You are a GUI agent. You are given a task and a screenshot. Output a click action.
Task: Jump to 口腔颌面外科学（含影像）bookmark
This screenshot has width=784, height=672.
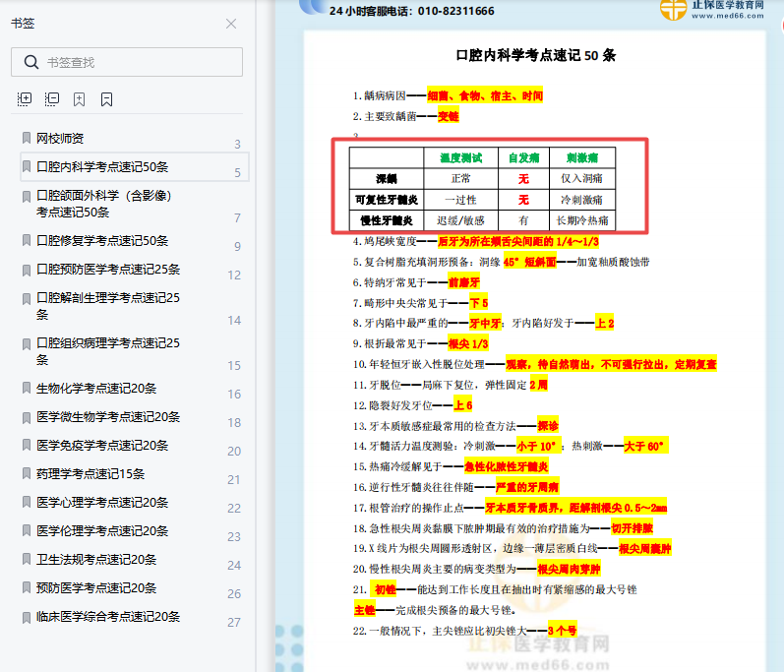(x=103, y=196)
